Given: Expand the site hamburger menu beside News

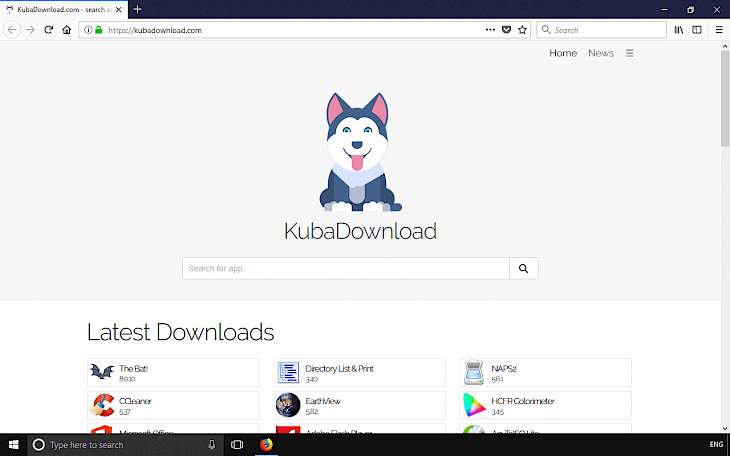Looking at the screenshot, I should pos(629,53).
